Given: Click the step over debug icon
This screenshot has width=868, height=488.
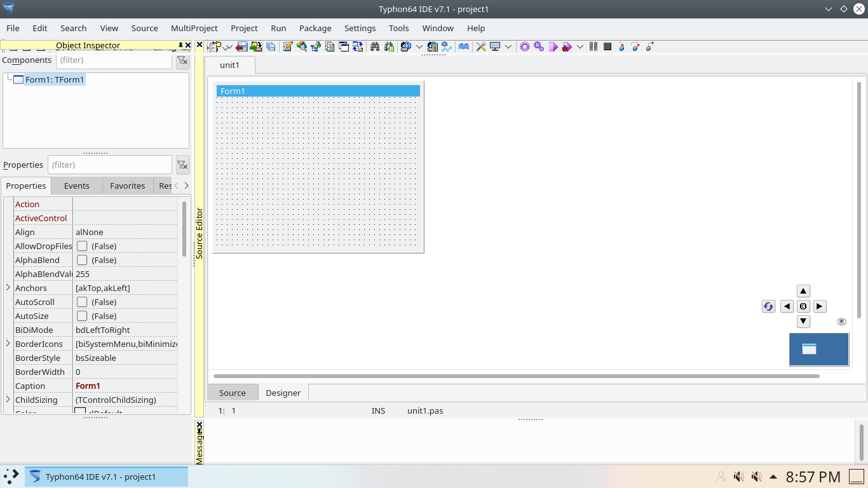Looking at the screenshot, I should point(635,46).
